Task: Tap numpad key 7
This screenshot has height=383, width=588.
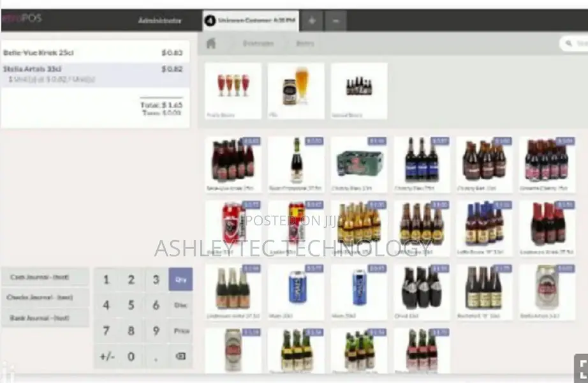Action: pyautogui.click(x=106, y=331)
